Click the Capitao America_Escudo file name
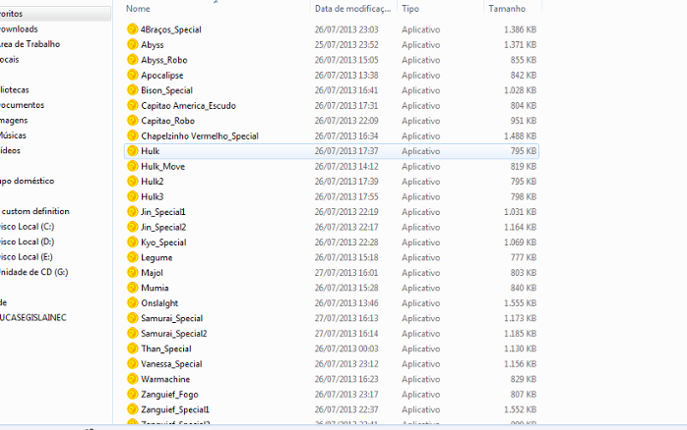This screenshot has width=687, height=430. pyautogui.click(x=188, y=106)
